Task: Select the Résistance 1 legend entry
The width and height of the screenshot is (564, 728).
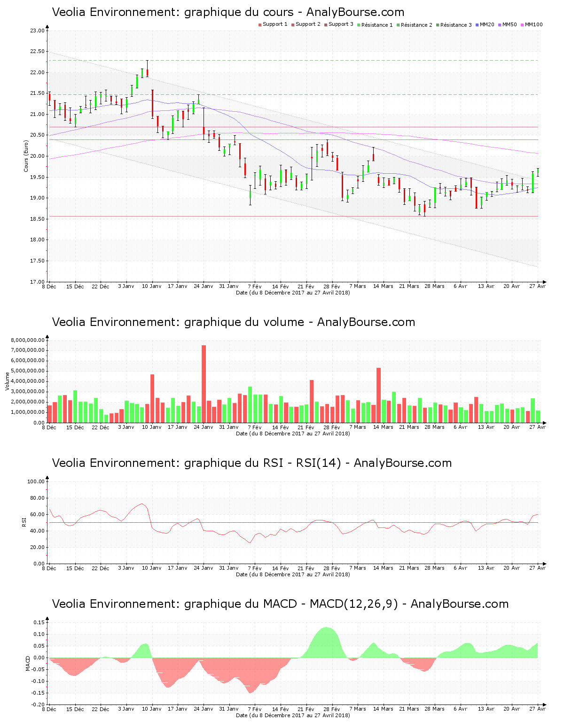Action: click(375, 25)
